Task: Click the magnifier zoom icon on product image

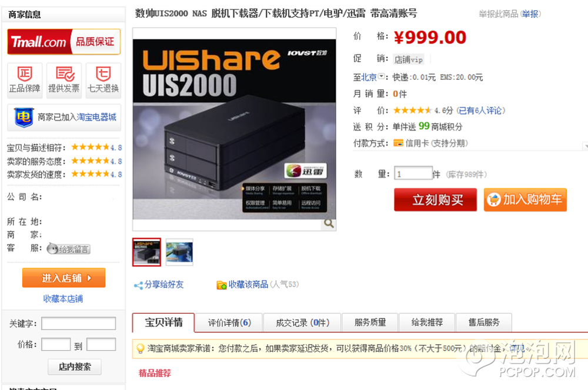Action: pyautogui.click(x=329, y=224)
